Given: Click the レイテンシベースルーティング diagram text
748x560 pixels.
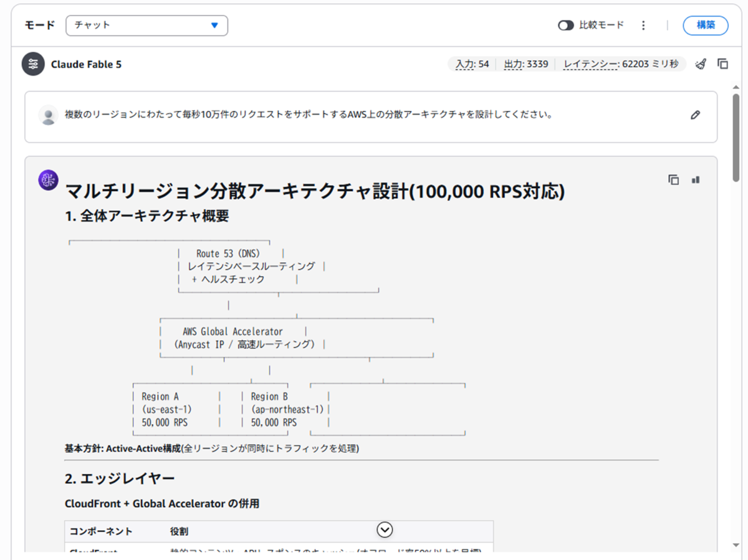Looking at the screenshot, I should click(x=251, y=267).
